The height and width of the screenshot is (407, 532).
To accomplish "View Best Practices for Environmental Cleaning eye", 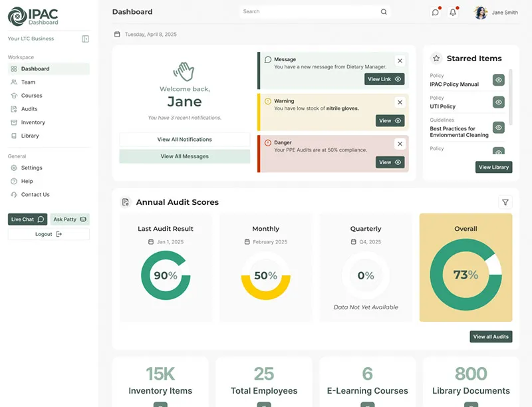I will [498, 128].
